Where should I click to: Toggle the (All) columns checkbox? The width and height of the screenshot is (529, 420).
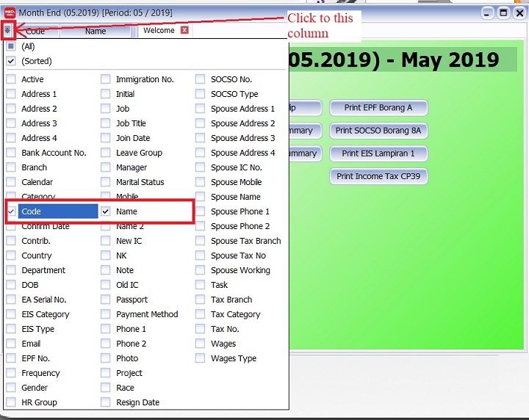point(11,46)
